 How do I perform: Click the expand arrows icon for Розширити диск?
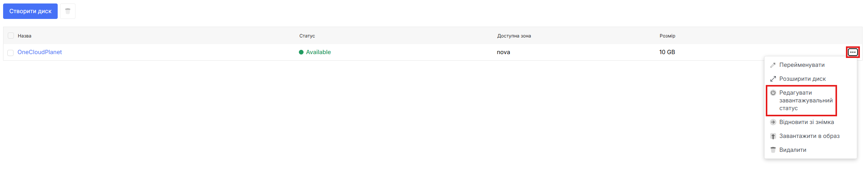[x=773, y=79]
